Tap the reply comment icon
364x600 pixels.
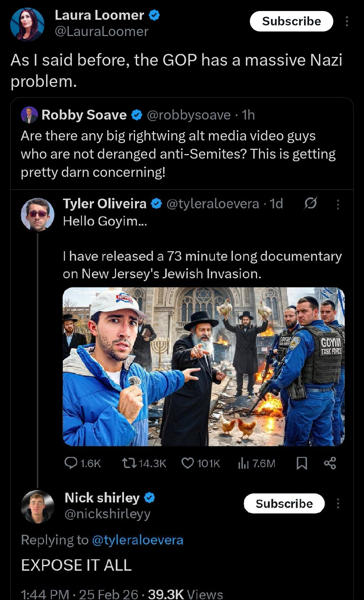click(x=71, y=463)
